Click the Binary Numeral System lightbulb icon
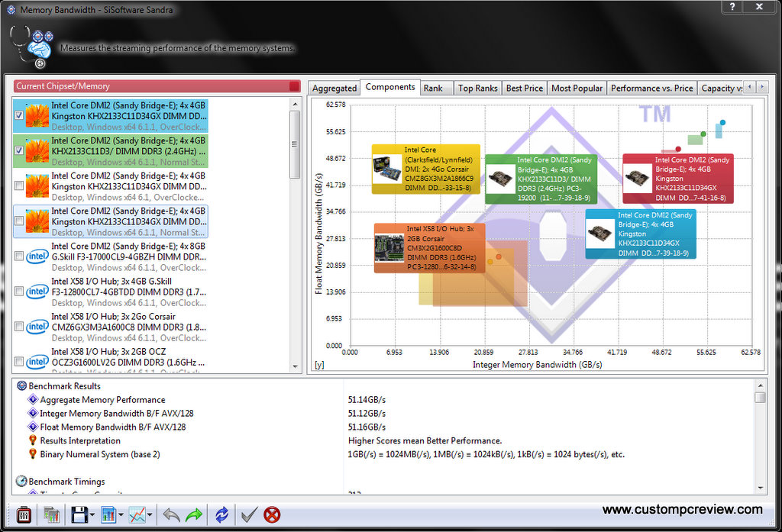The height and width of the screenshot is (532, 782). pyautogui.click(x=33, y=453)
